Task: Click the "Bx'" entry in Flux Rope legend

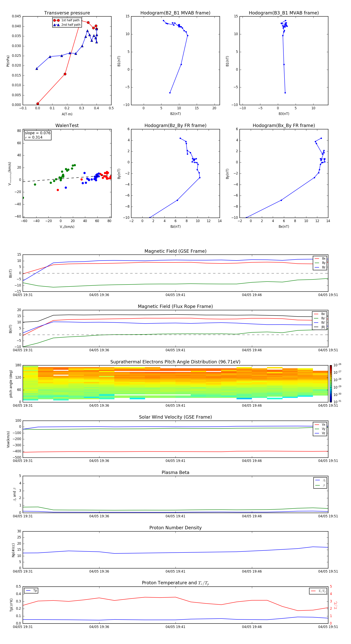Action: [x=320, y=314]
